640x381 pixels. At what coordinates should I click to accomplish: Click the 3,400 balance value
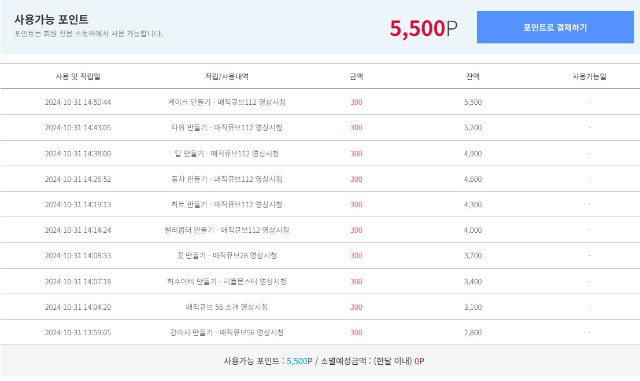(x=473, y=281)
